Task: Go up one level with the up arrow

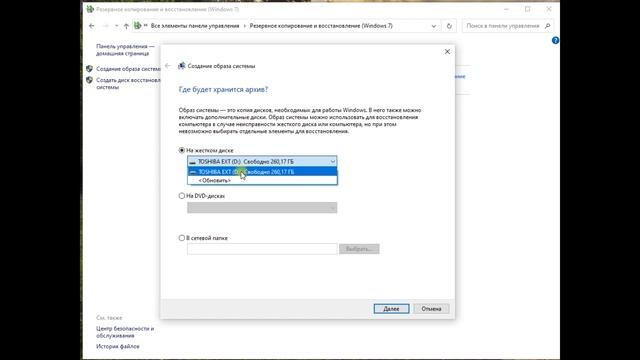Action: click(126, 26)
